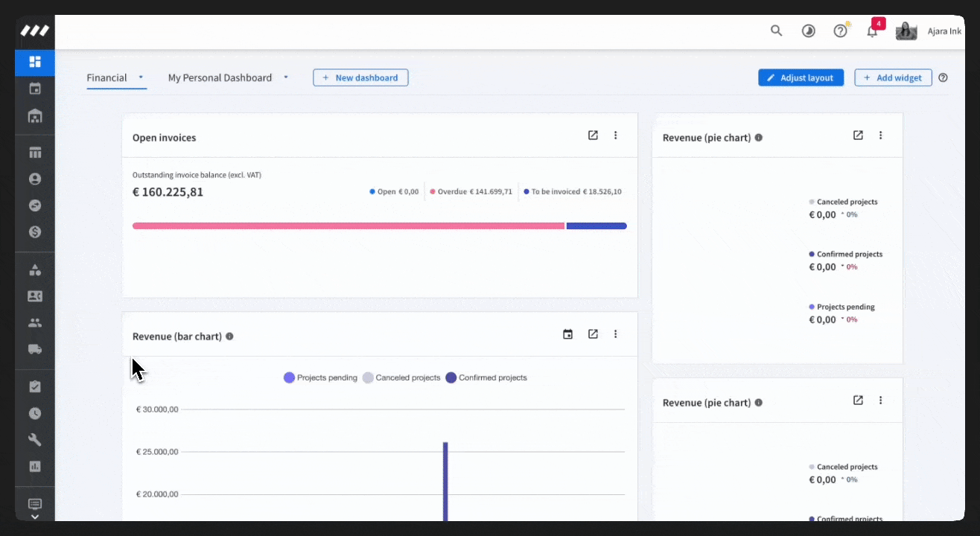Open upper Revenue pie chart more menu
980x536 pixels.
[880, 135]
